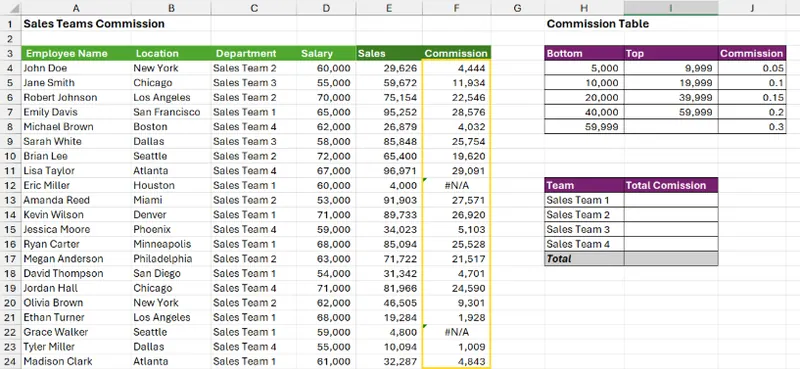Click the sales value 96,971
This screenshot has width=800, height=369.
[389, 170]
